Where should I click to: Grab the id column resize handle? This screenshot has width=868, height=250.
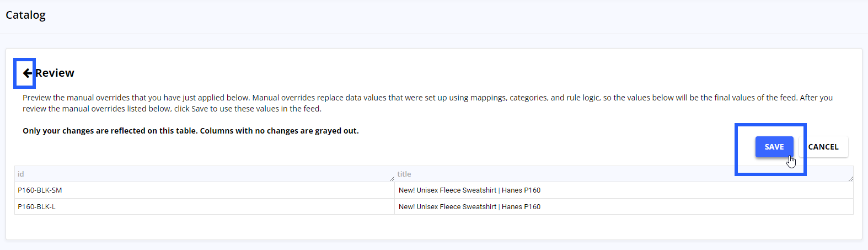click(392, 179)
